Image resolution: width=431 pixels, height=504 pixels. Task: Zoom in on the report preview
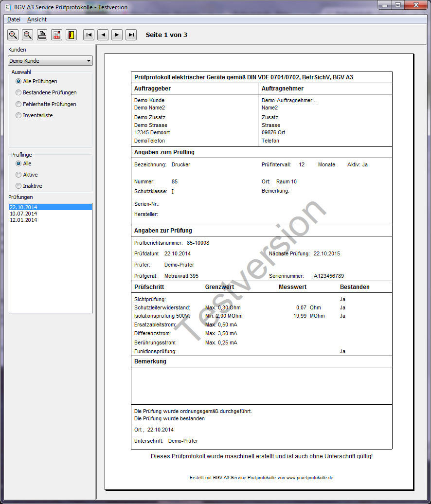click(13, 35)
